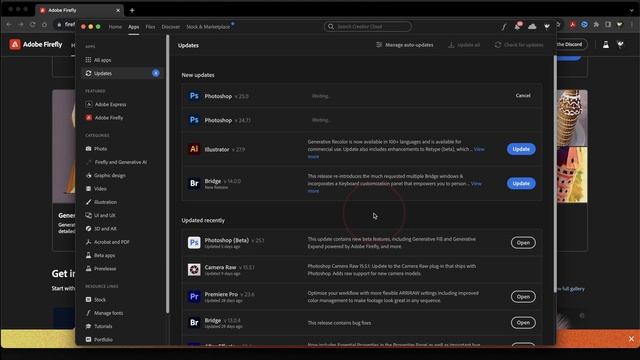Switch to the Discover tab
Viewport: 640px width, 360px height.
pyautogui.click(x=171, y=27)
